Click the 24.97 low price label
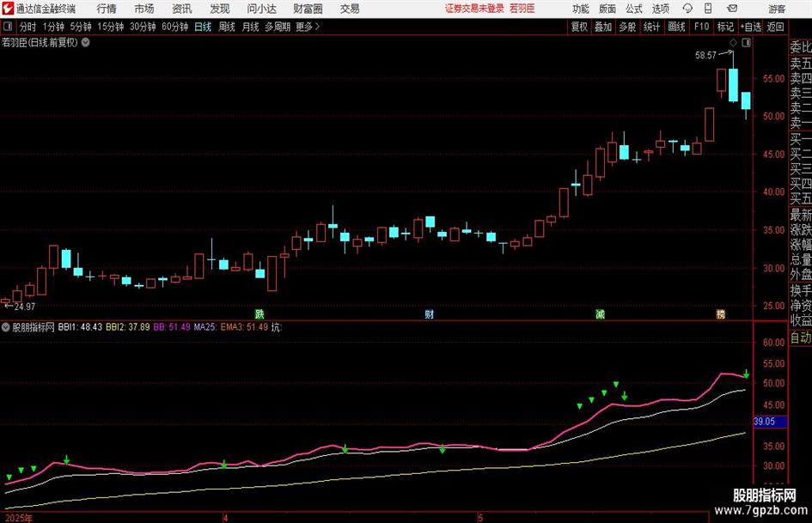The image size is (812, 523). [24, 307]
